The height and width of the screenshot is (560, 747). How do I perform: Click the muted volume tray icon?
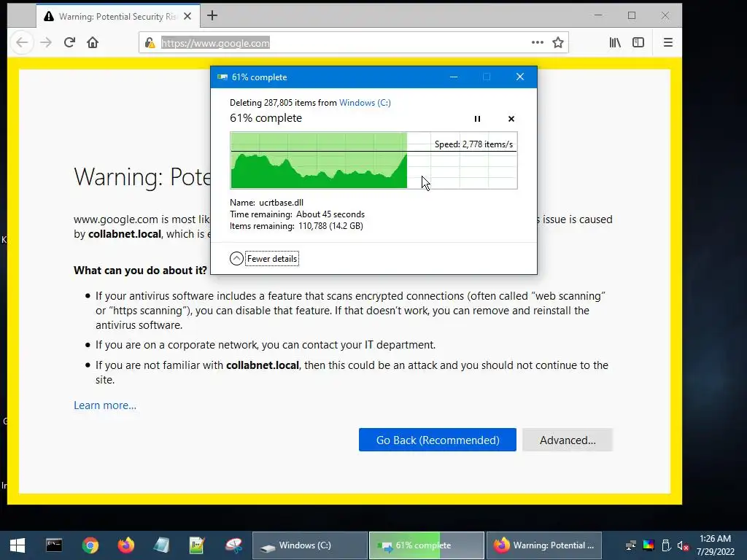click(x=683, y=545)
